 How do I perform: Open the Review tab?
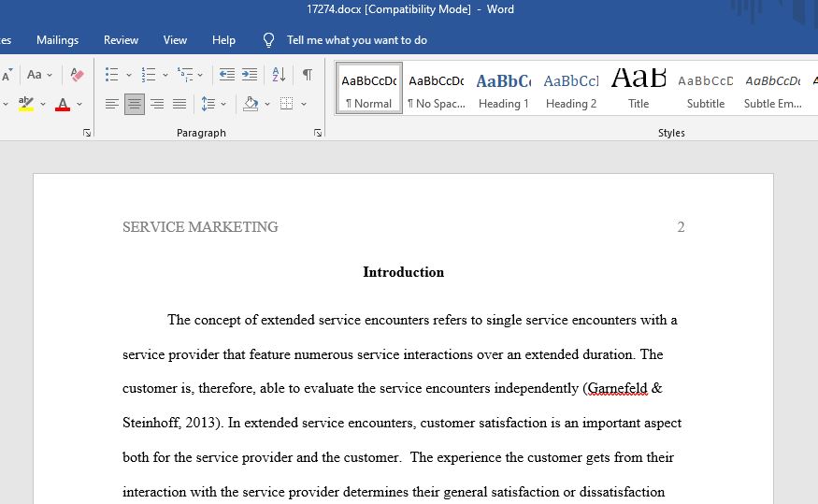point(121,40)
